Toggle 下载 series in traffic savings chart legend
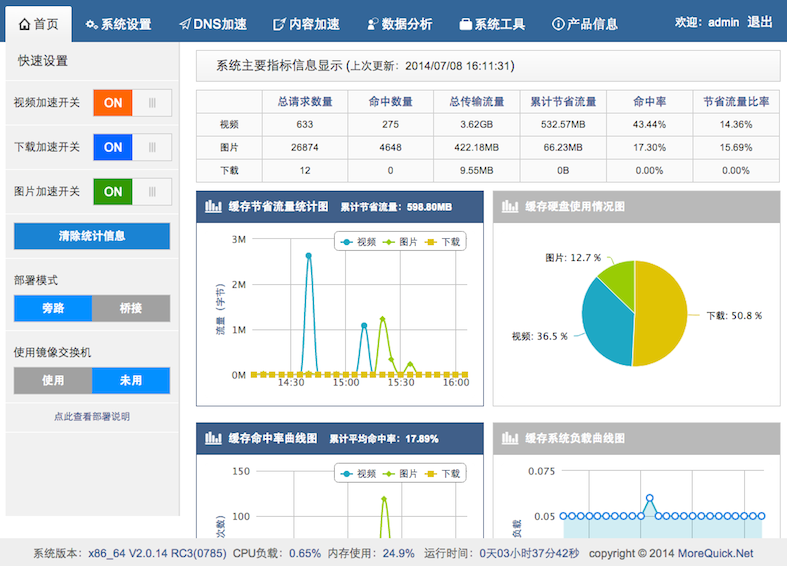787x566 pixels. (442, 242)
